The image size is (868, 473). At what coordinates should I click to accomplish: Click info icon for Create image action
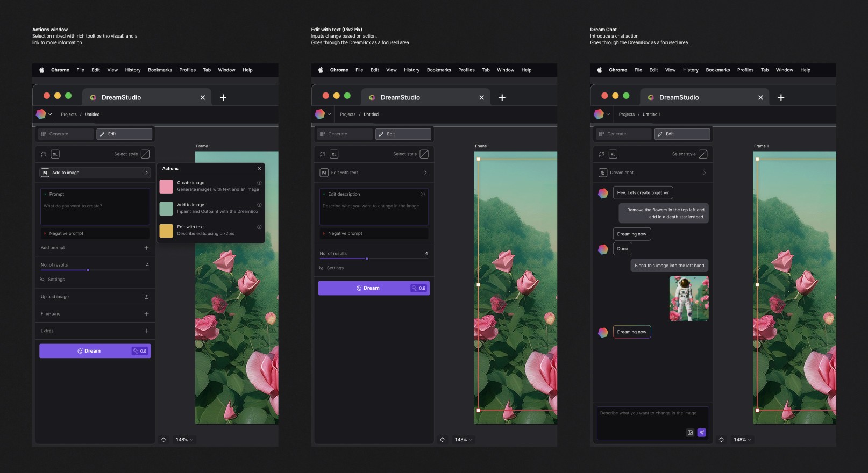tap(259, 183)
